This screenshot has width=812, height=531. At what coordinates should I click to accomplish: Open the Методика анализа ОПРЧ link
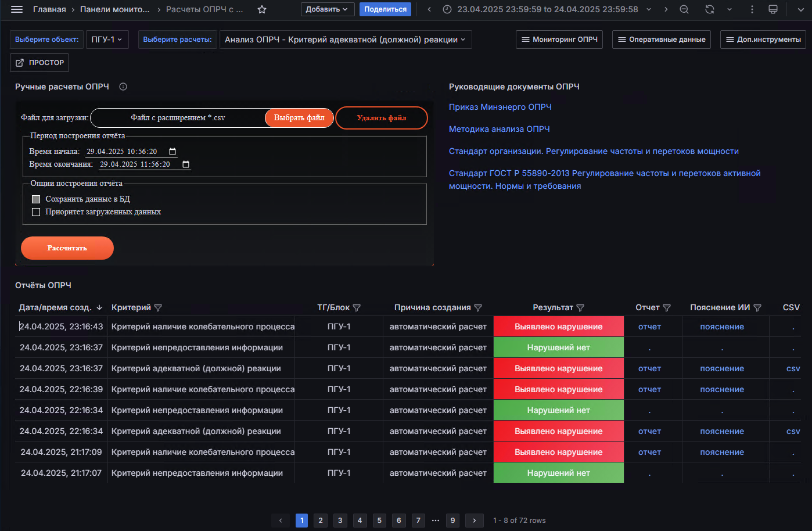coord(499,129)
